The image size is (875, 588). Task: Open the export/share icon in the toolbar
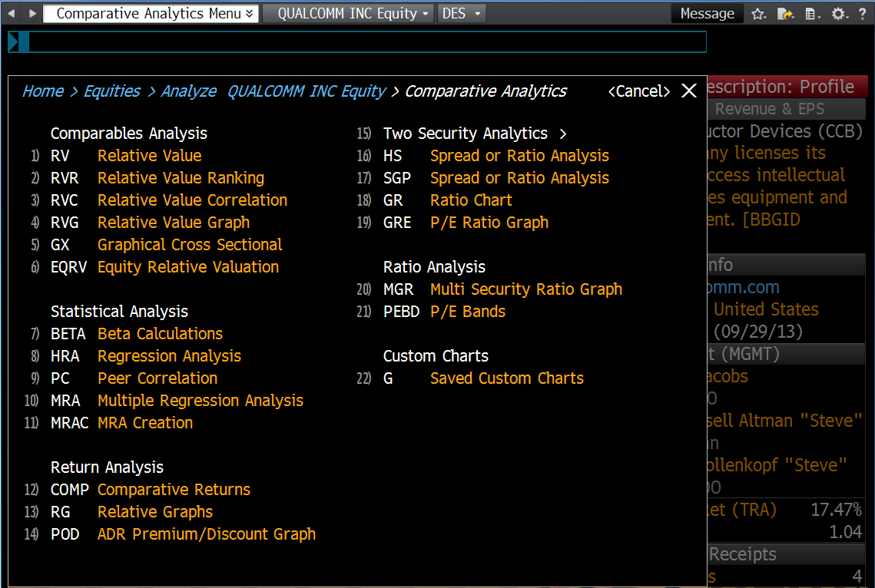pos(785,13)
